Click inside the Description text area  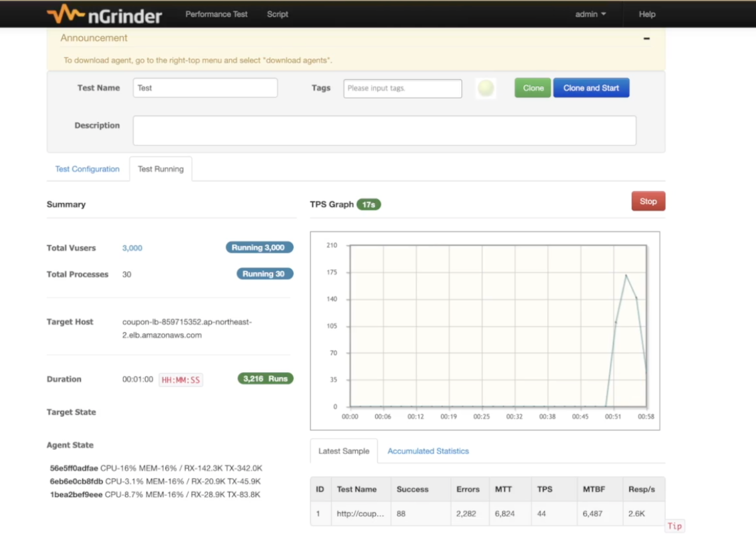pyautogui.click(x=384, y=130)
